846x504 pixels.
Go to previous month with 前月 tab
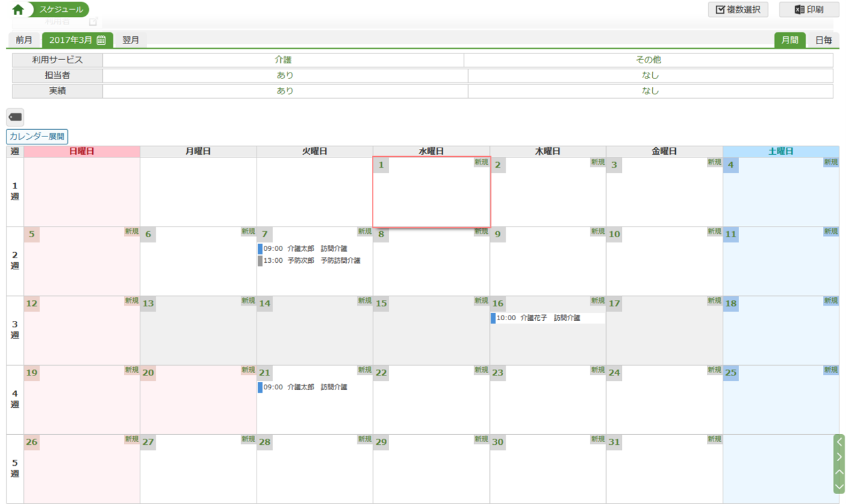point(24,40)
